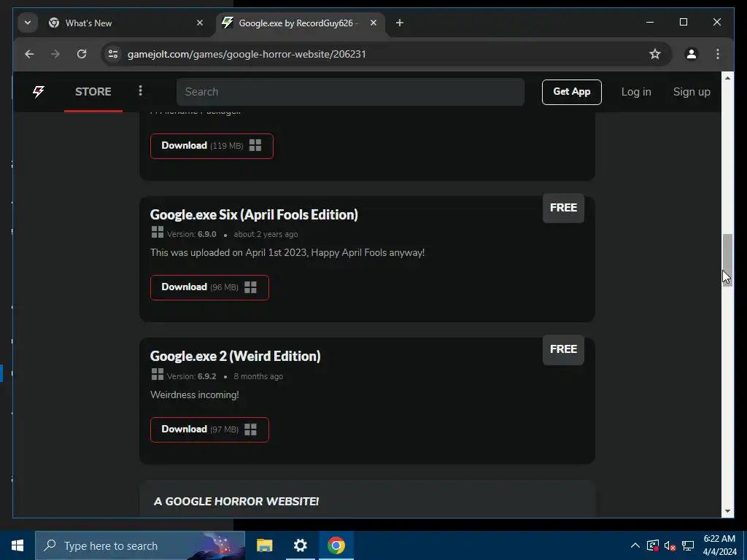This screenshot has height=560, width=747.
Task: Close the What's New tab
Action: [x=200, y=23]
